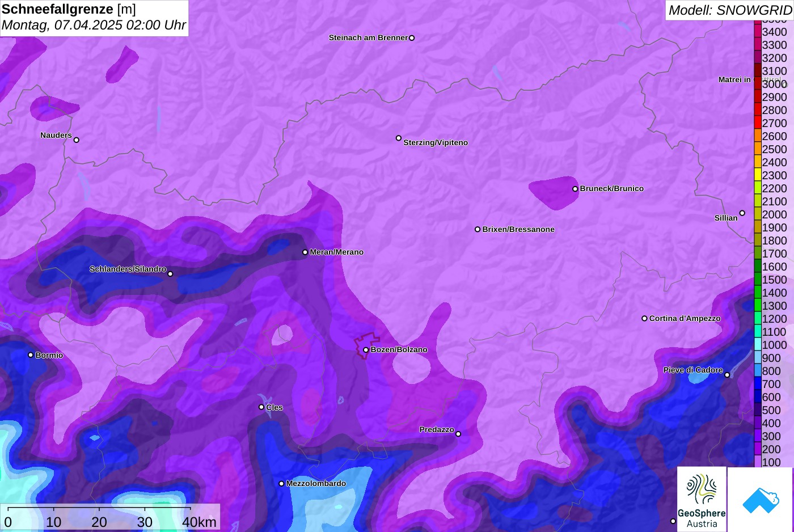
Task: Select the Sterzing/Vipiteno location marker
Action: pos(399,138)
